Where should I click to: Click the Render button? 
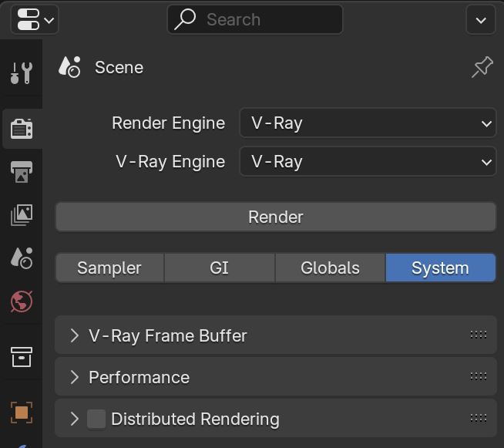click(x=276, y=217)
